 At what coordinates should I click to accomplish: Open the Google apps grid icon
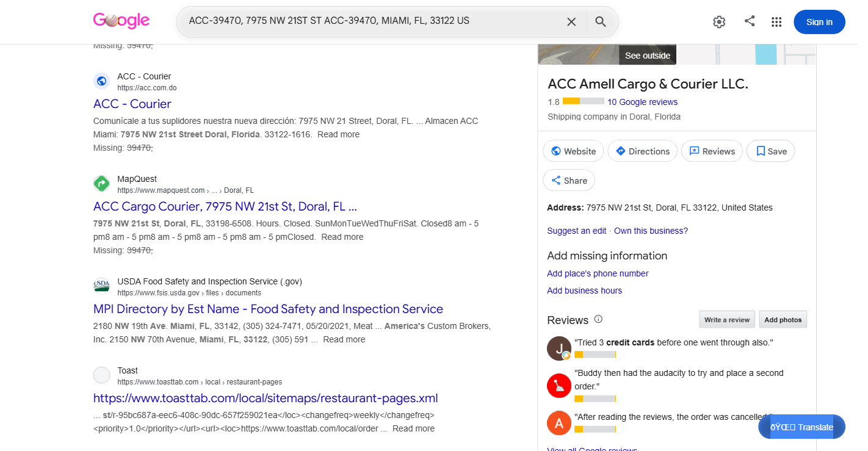coord(776,22)
